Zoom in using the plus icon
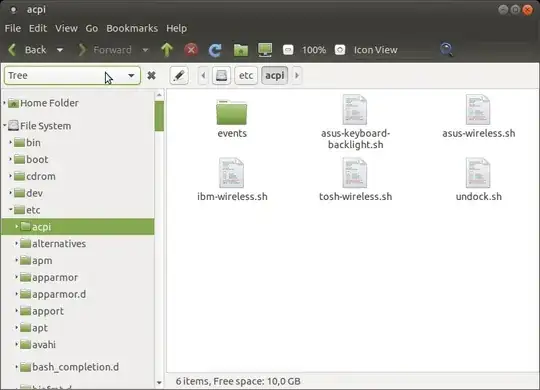 (x=340, y=50)
